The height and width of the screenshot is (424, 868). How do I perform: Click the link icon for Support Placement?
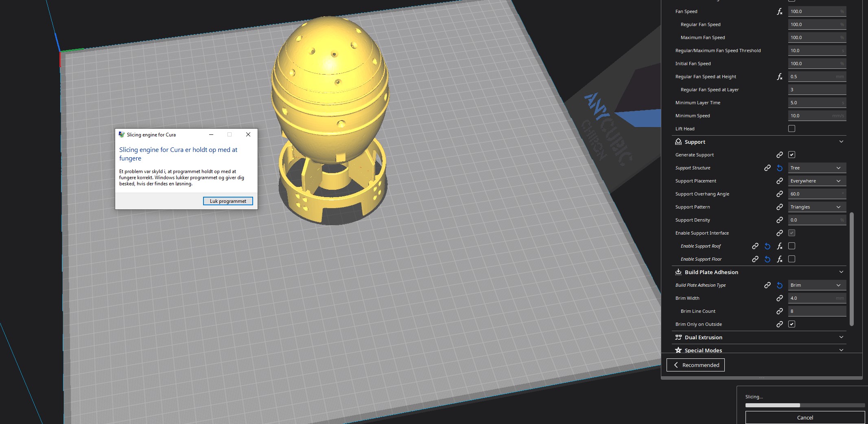(779, 181)
